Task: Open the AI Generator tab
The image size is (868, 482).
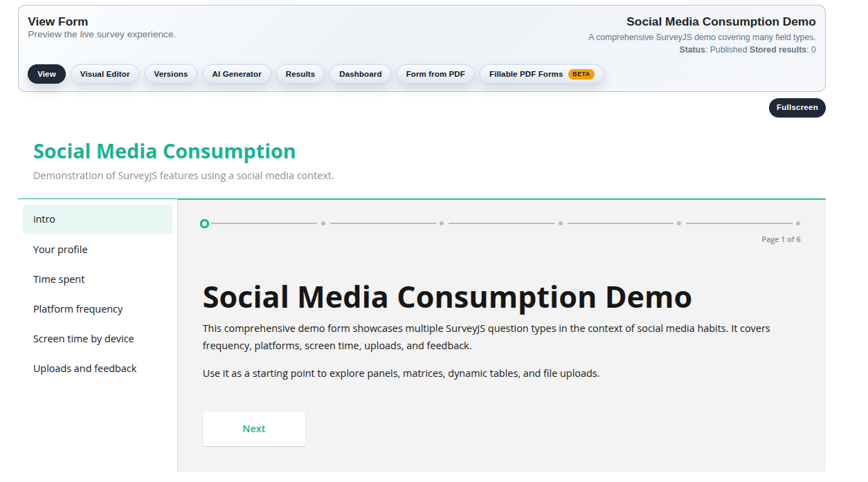Action: 237,74
